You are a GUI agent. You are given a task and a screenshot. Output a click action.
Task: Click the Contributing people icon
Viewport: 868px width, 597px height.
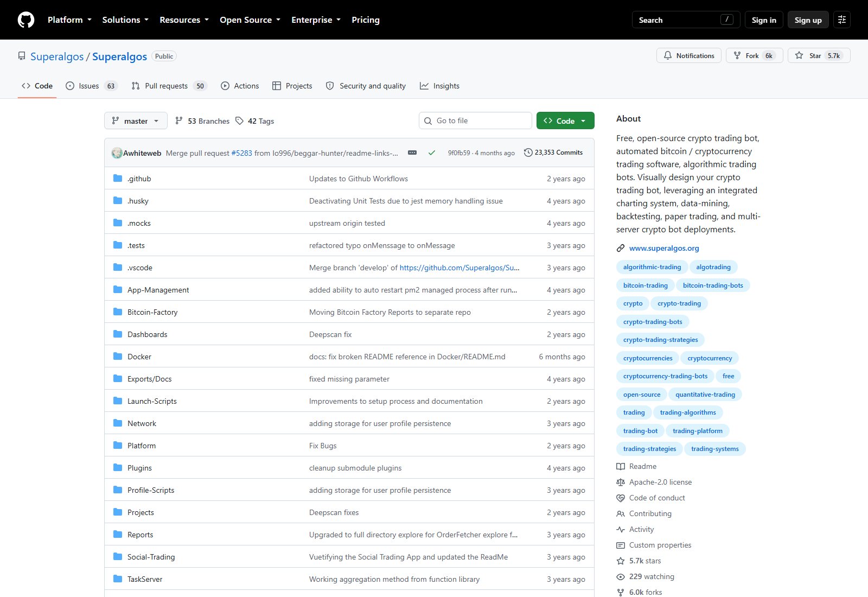point(621,513)
